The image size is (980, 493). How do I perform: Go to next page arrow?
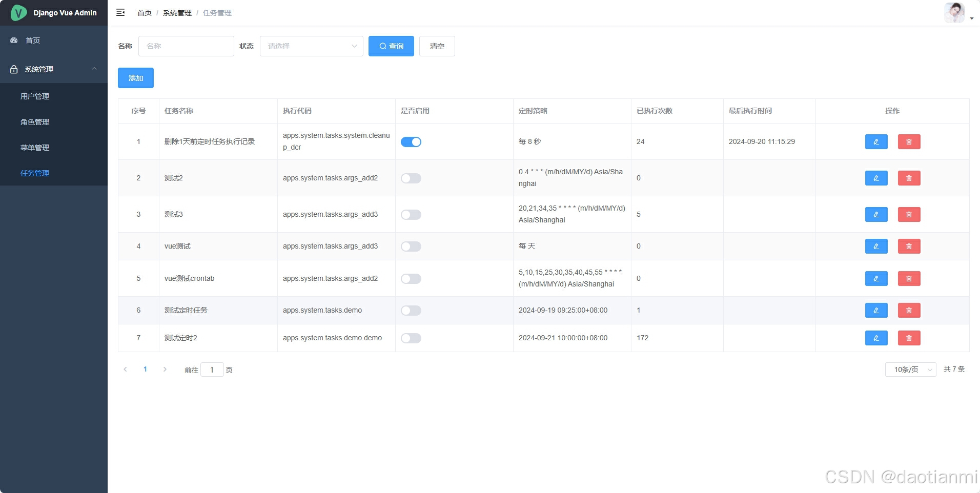pos(165,369)
